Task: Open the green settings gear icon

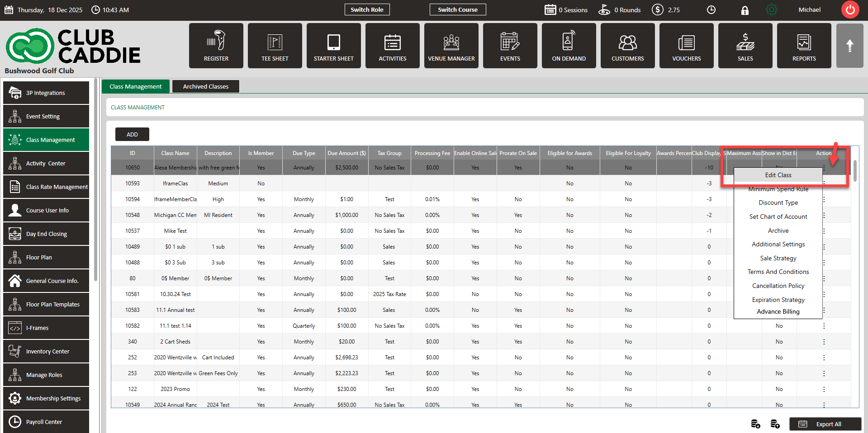Action: pyautogui.click(x=772, y=10)
